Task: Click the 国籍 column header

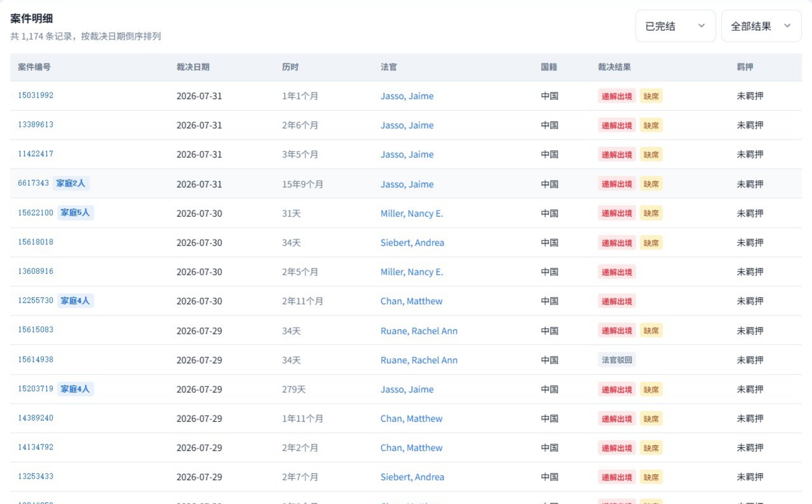Action: (x=549, y=67)
